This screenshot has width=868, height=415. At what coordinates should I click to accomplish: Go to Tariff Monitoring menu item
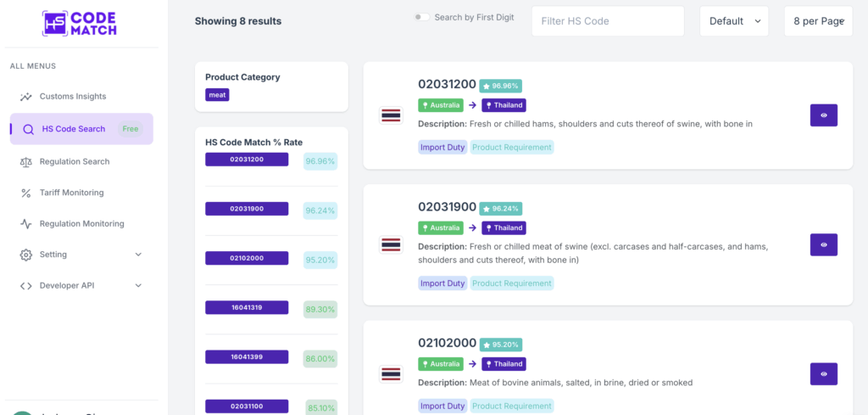click(x=71, y=193)
